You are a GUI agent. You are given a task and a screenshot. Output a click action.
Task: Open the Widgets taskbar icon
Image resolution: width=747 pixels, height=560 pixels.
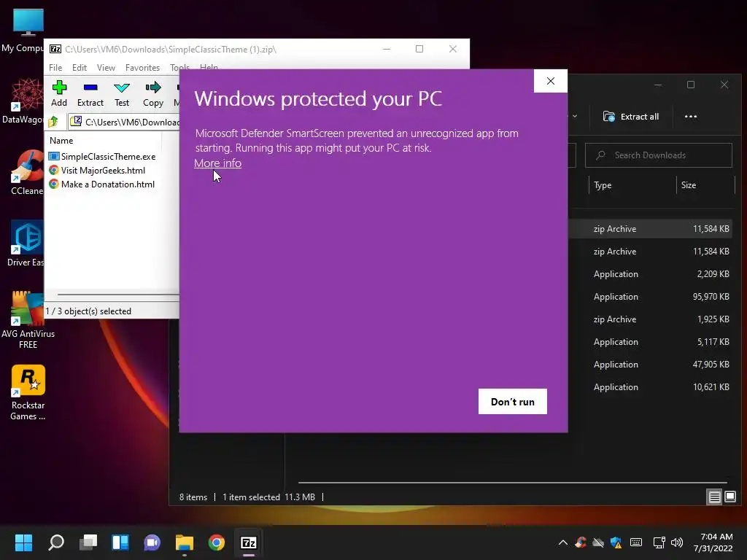[120, 542]
